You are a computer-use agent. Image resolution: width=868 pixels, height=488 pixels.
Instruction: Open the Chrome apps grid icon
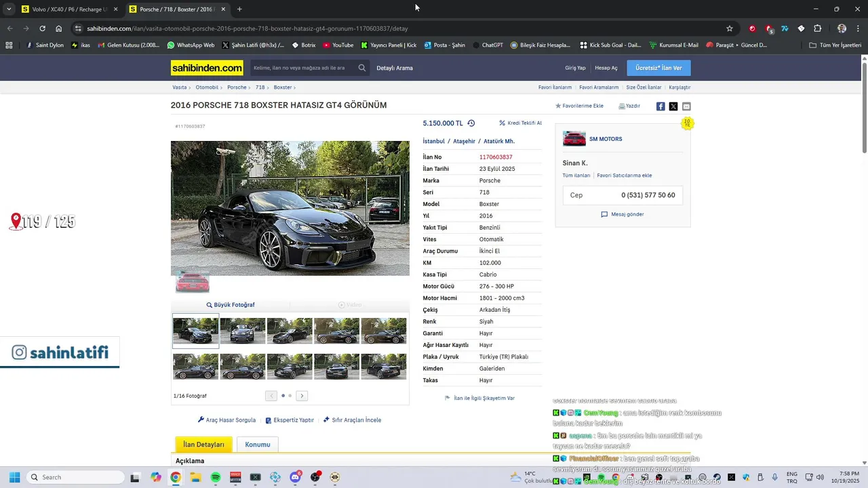pos(9,45)
